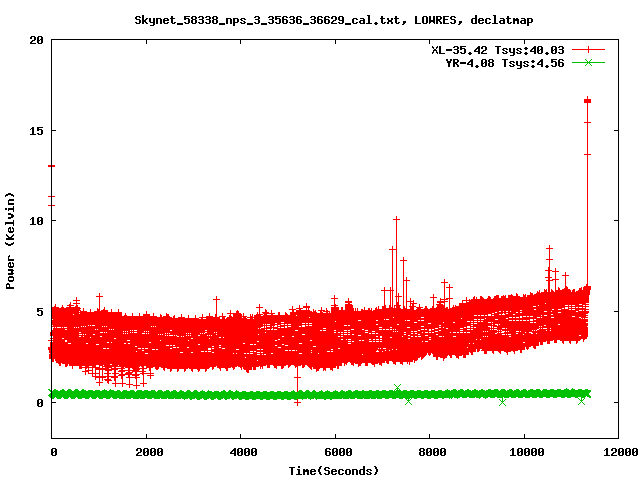Click the y-axis tick label 5
Screen dimensions: 640x480
pos(40,312)
